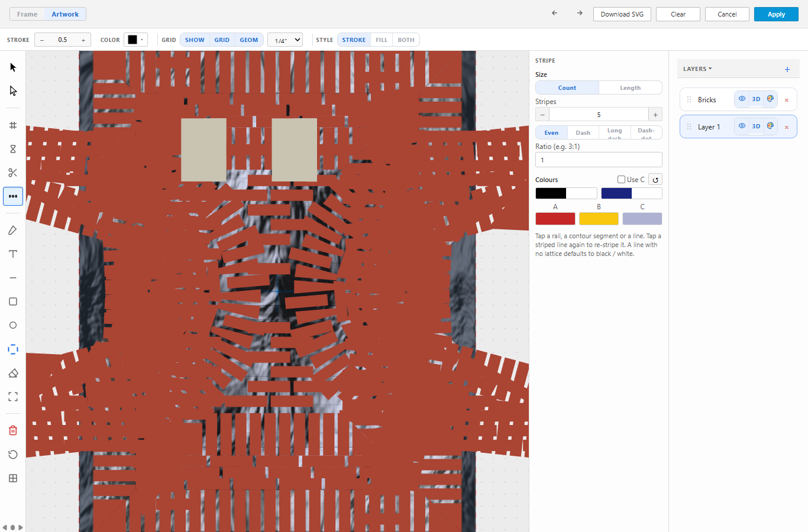Choose the hourglass tool
This screenshot has height=532, width=808.
(13, 149)
